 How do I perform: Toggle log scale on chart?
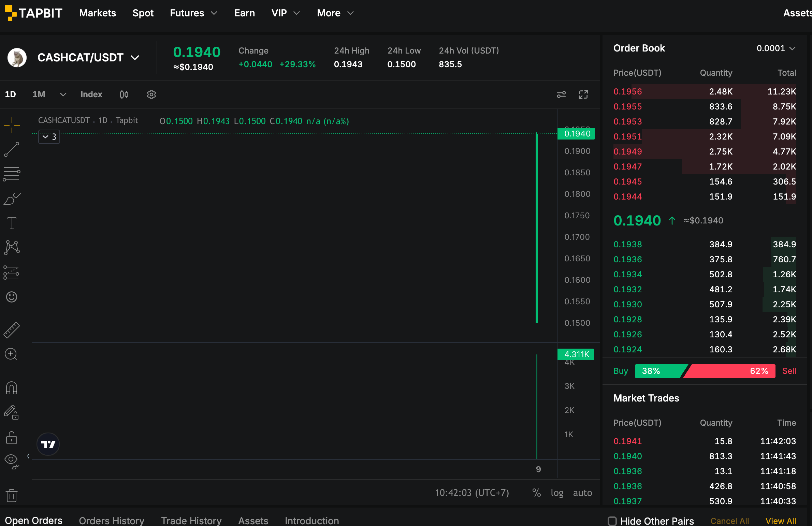pyautogui.click(x=557, y=493)
